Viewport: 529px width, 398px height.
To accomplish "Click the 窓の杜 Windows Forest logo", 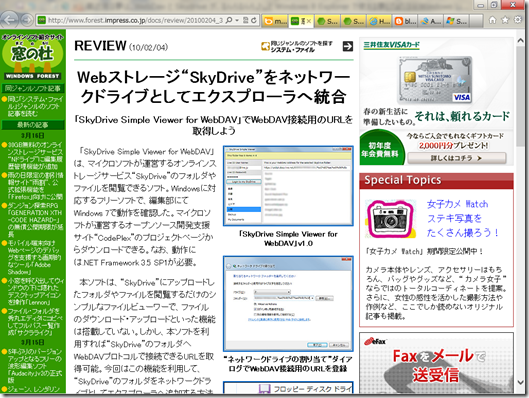I will pos(33,56).
